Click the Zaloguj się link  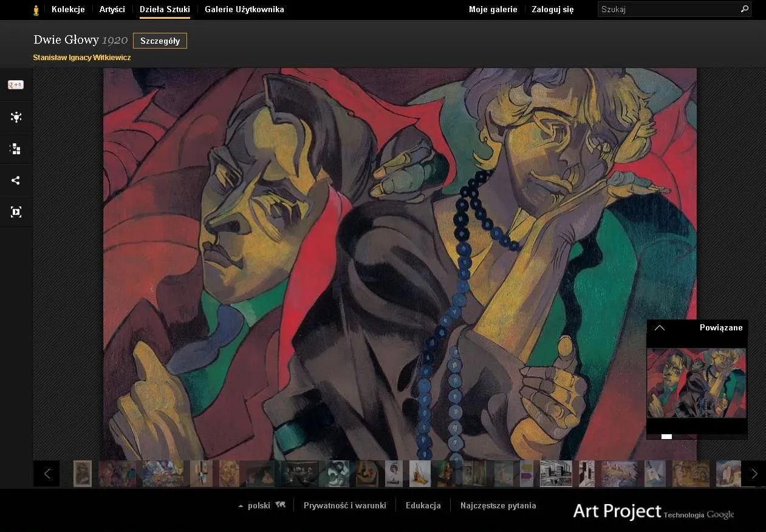pos(552,9)
